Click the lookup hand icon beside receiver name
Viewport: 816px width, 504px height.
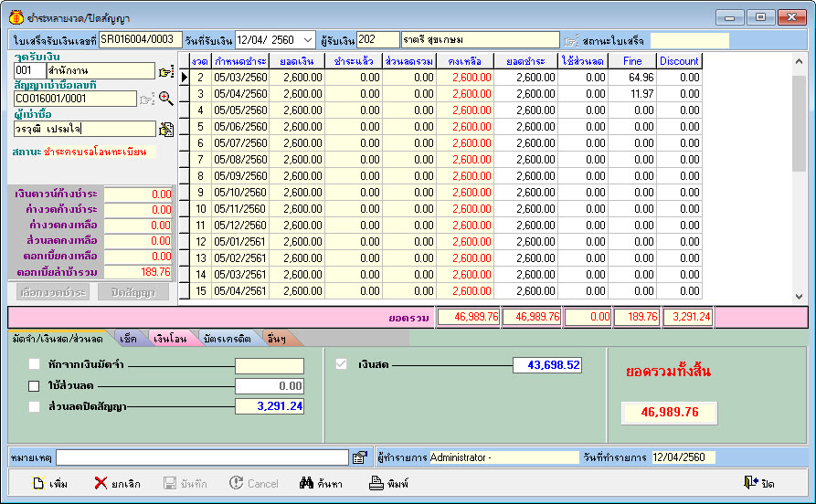coord(571,40)
